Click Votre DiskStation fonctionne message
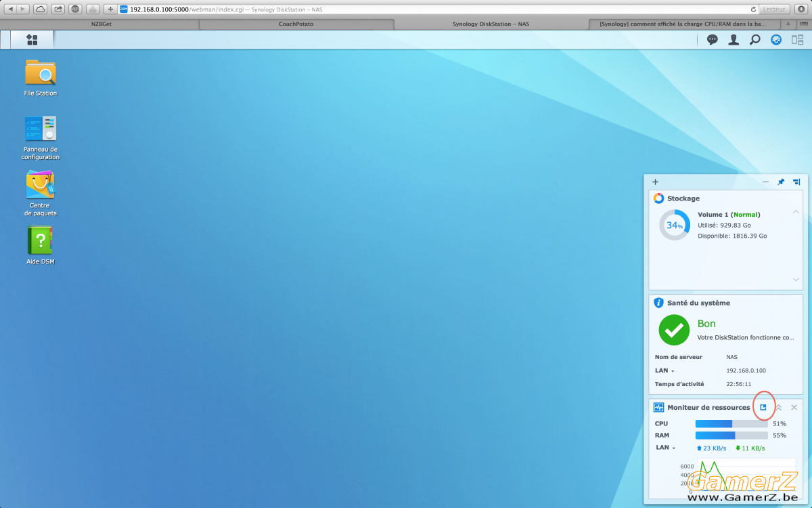 (746, 337)
